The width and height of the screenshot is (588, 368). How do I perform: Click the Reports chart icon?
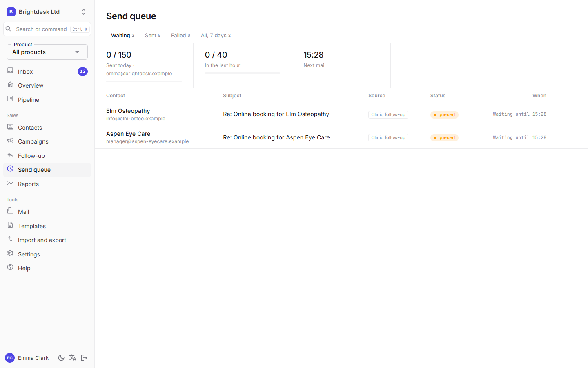[x=10, y=183]
